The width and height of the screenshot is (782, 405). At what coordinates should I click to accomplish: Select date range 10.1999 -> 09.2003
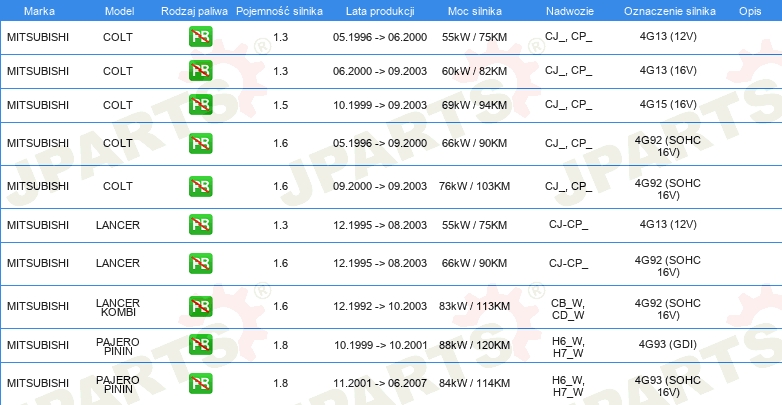tap(380, 105)
